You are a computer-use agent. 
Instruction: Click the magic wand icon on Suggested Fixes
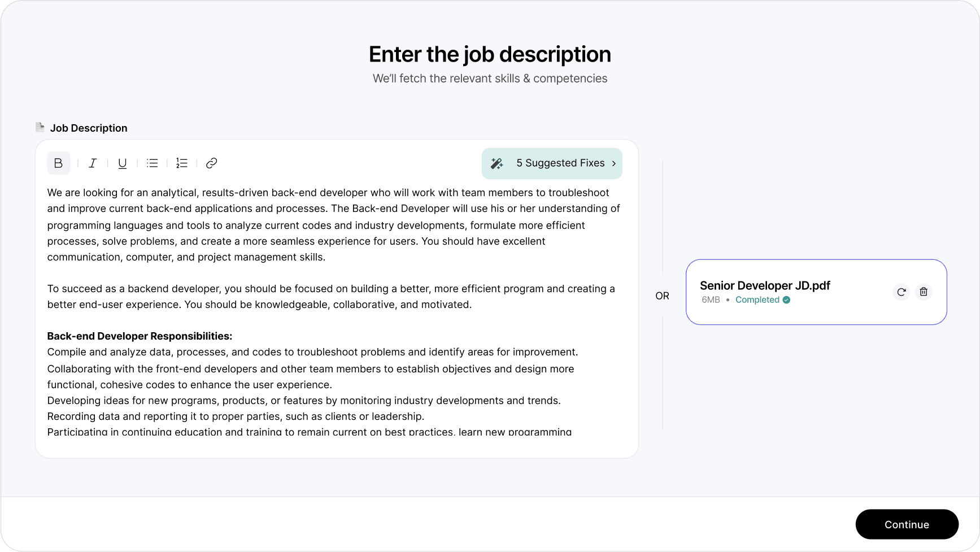[496, 163]
